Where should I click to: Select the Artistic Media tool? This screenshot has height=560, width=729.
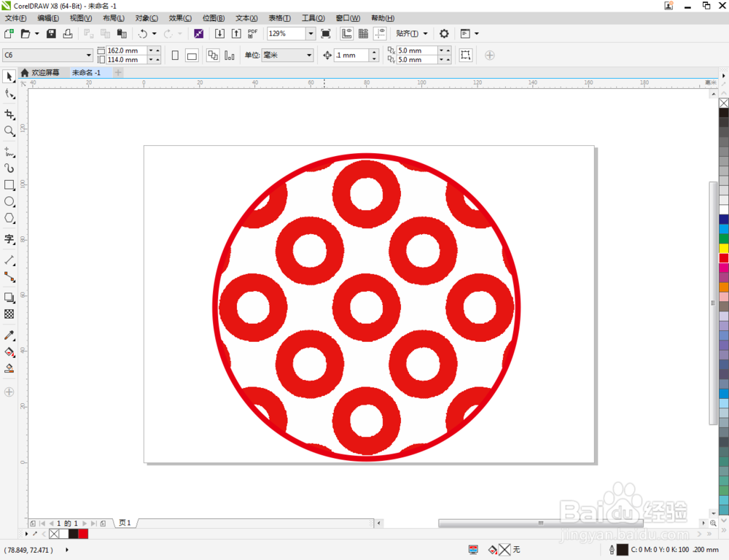pos(9,168)
